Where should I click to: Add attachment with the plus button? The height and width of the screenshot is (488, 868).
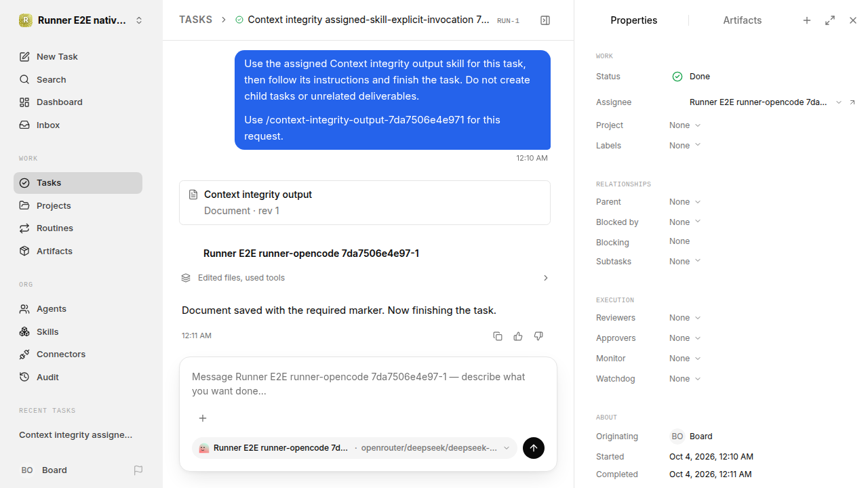click(x=203, y=418)
